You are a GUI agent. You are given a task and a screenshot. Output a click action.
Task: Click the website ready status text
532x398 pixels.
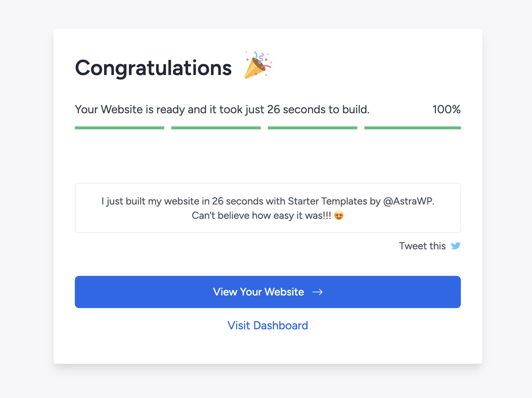tap(222, 109)
